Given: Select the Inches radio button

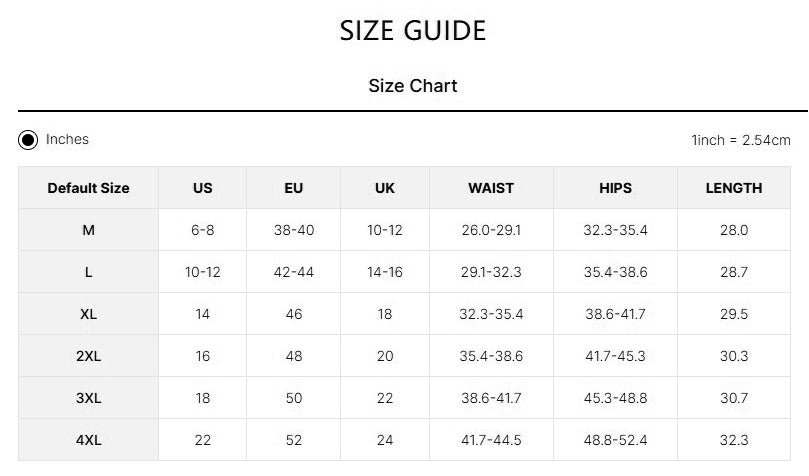Looking at the screenshot, I should click(x=28, y=140).
